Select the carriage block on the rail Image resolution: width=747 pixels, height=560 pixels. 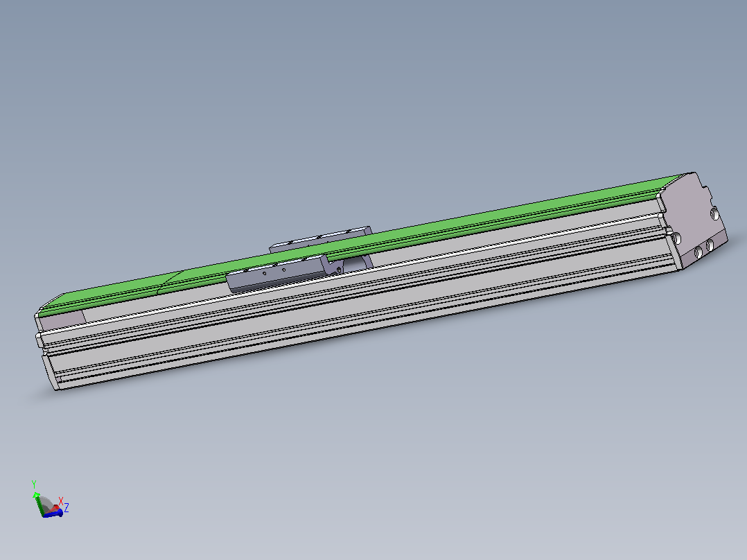click(285, 273)
